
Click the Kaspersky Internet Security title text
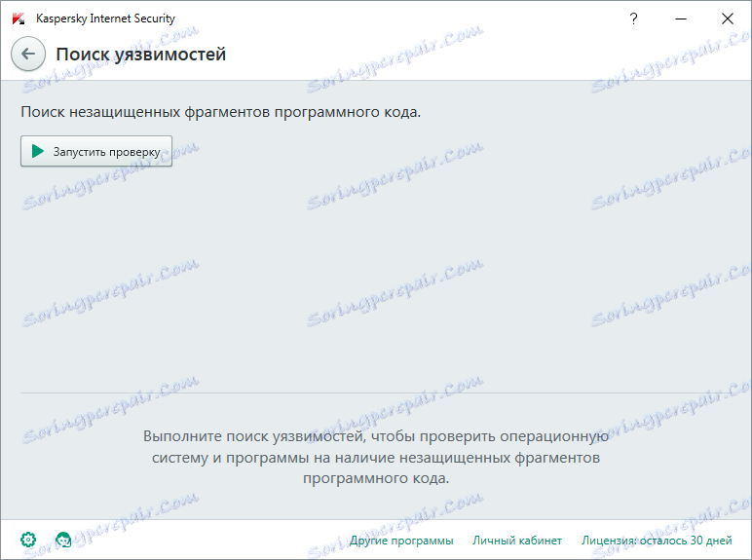click(105, 19)
